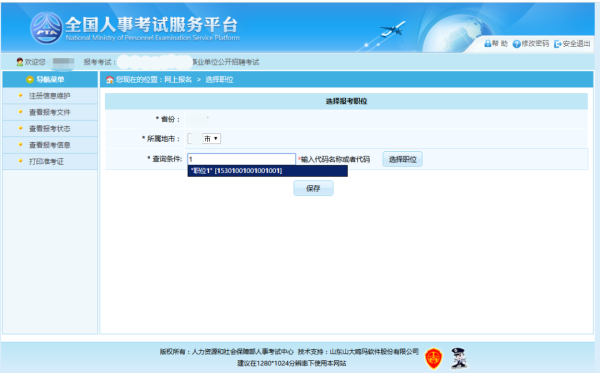Click the help lock icon
The image size is (600, 373).
pyautogui.click(x=487, y=44)
